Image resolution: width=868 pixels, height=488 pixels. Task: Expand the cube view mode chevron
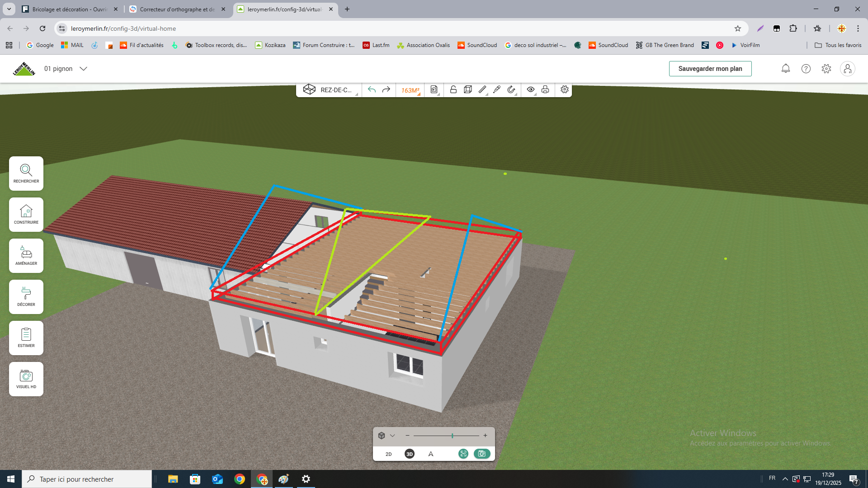(x=392, y=436)
